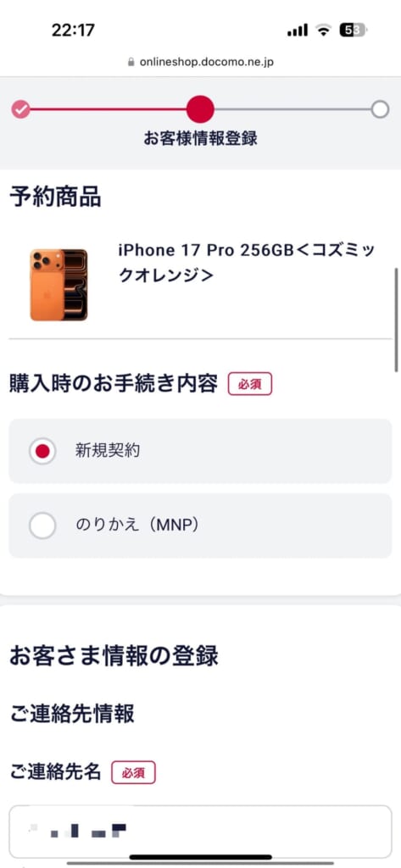The height and width of the screenshot is (868, 401).
Task: Tap the page scrollbar on the right edge
Action: pyautogui.click(x=396, y=320)
